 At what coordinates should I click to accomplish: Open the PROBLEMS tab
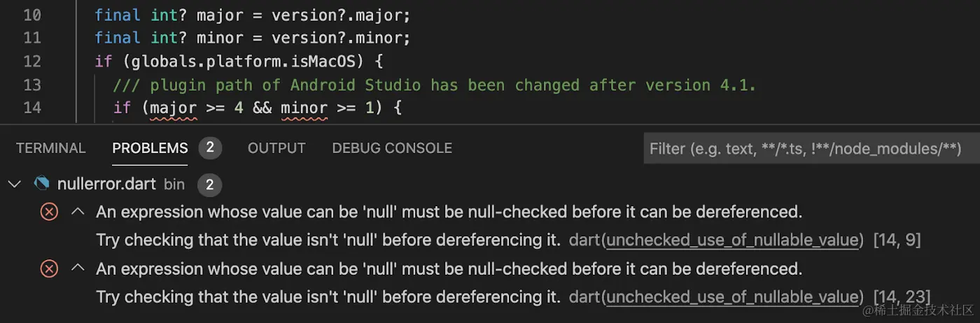click(x=150, y=148)
